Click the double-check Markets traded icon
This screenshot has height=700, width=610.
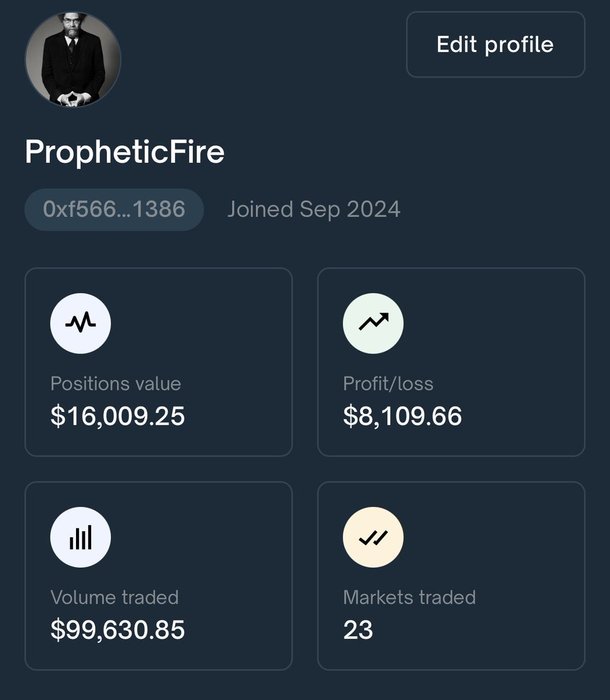(373, 537)
